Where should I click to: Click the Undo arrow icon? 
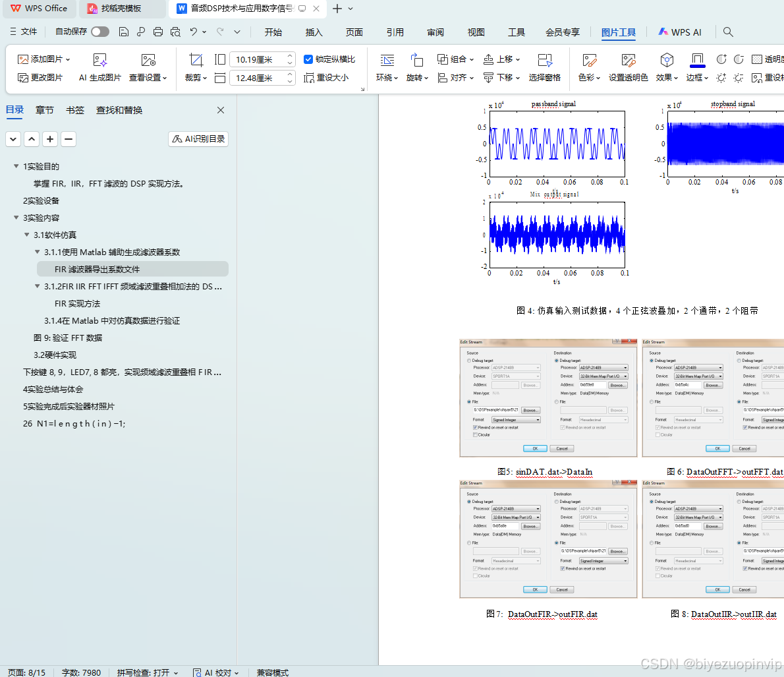194,32
